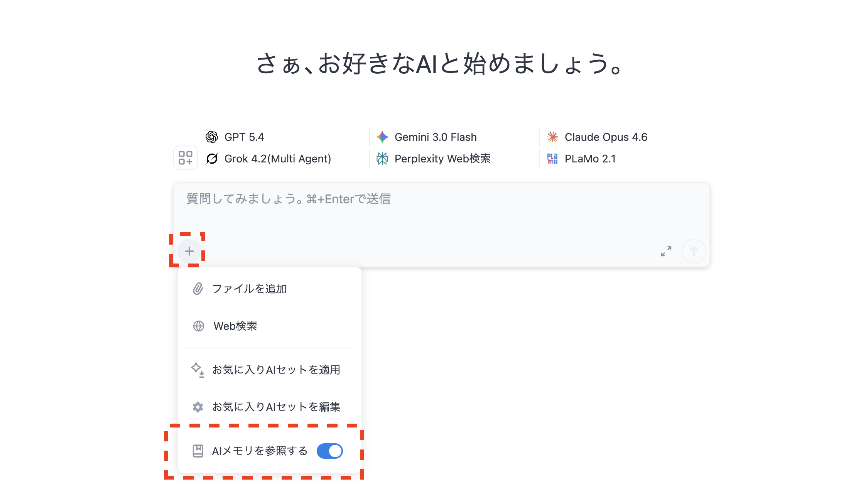Open the plus attachment menu
868x490 pixels.
pyautogui.click(x=189, y=251)
